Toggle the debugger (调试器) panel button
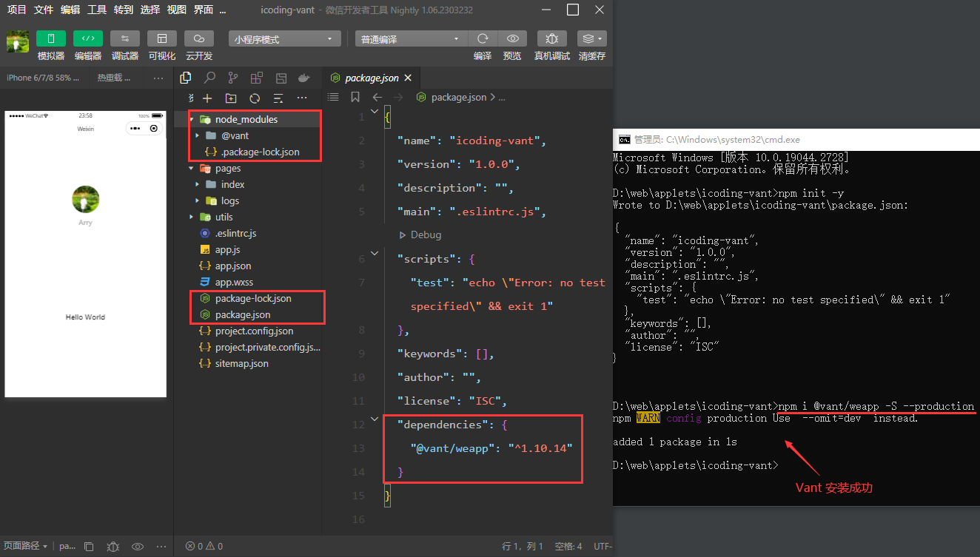Screen dimensions: 980x557 point(125,38)
